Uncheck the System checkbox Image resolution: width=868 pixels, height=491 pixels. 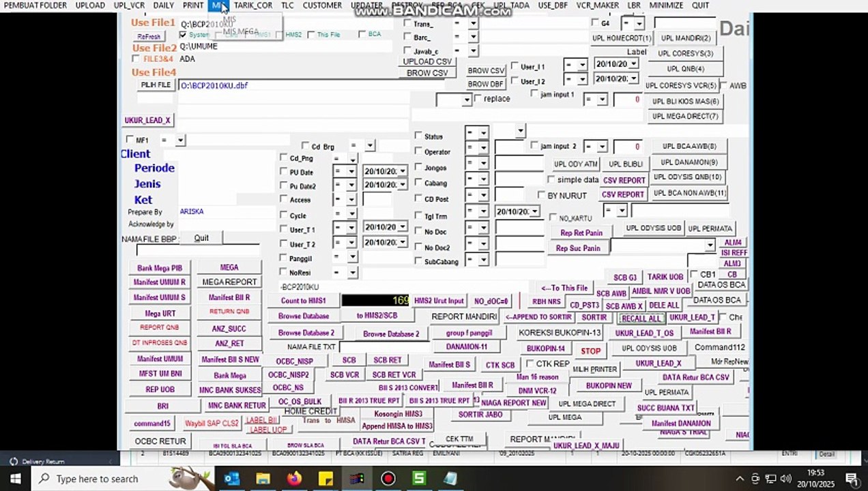pos(183,34)
